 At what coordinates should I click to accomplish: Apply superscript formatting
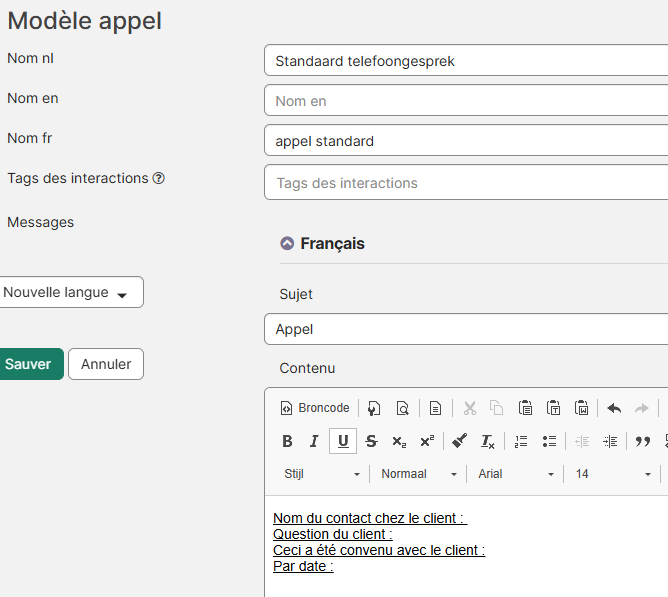(427, 441)
